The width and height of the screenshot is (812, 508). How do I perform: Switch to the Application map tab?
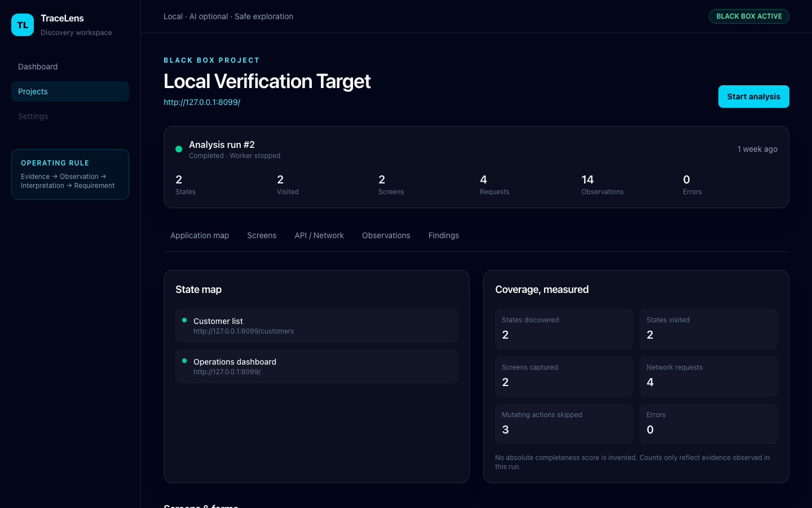coord(200,235)
